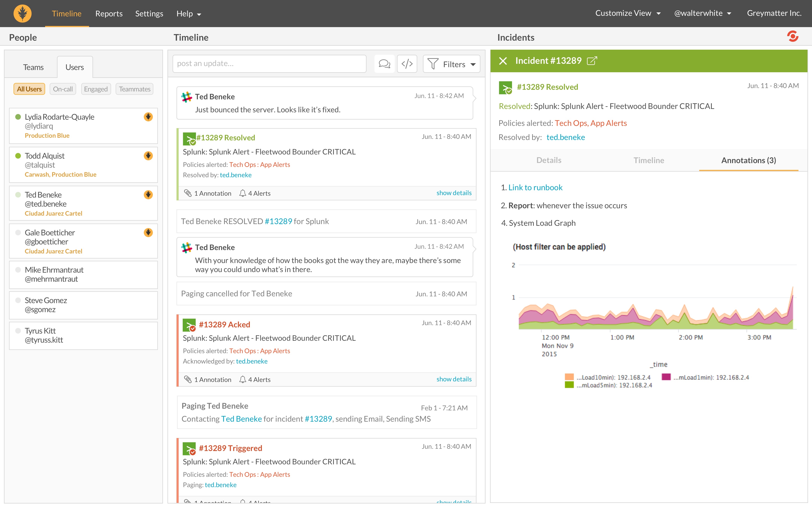Click Lydia Rodarte-Quayle's orange leaf badge
The image size is (812, 508).
pyautogui.click(x=148, y=117)
